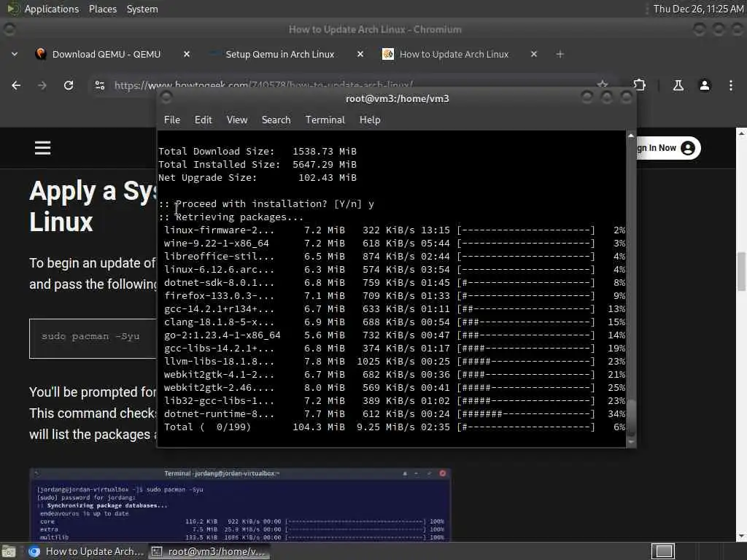Close the Download QEMU tab
The height and width of the screenshot is (560, 747).
click(x=187, y=54)
